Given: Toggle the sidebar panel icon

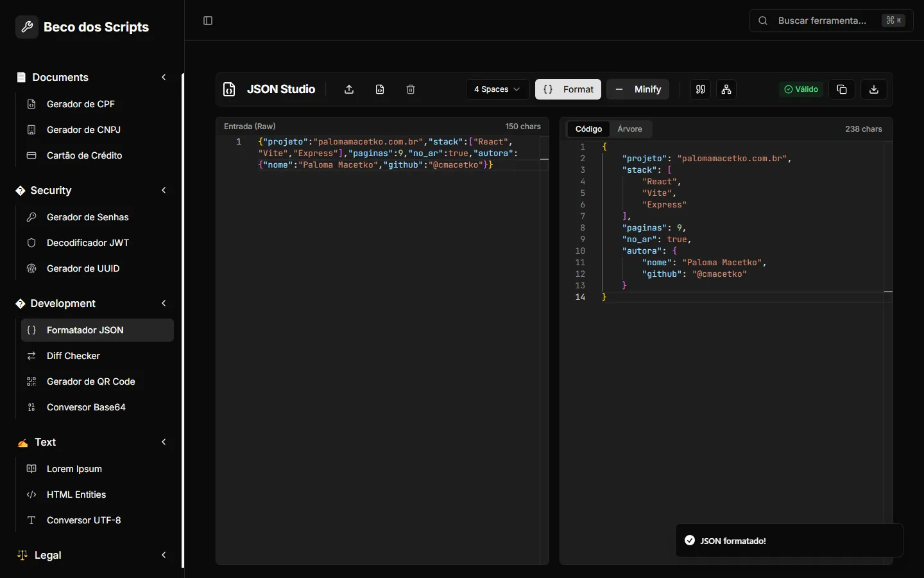Looking at the screenshot, I should pyautogui.click(x=208, y=21).
